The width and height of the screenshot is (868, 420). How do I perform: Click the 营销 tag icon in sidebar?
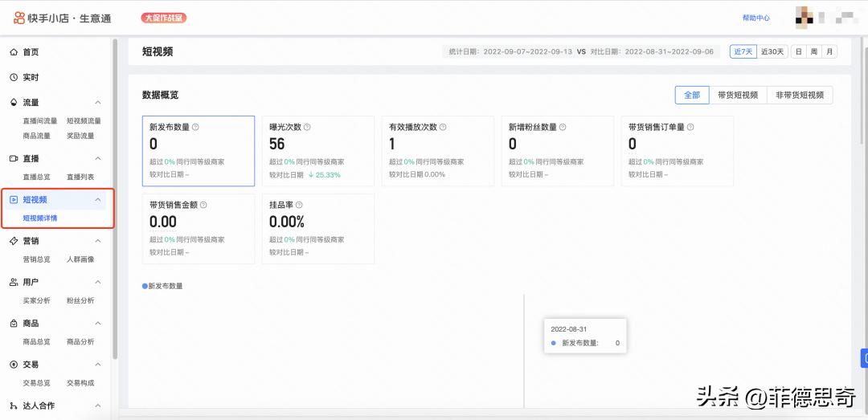pos(14,241)
